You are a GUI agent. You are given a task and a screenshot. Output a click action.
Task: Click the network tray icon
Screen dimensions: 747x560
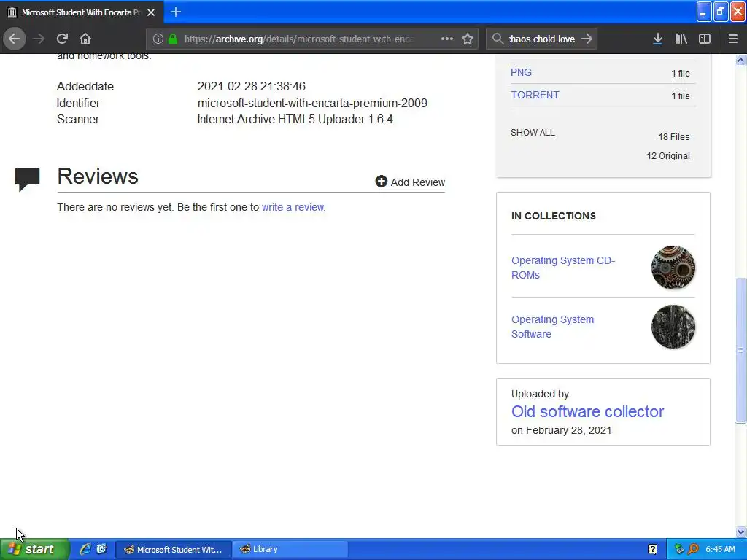point(679,549)
